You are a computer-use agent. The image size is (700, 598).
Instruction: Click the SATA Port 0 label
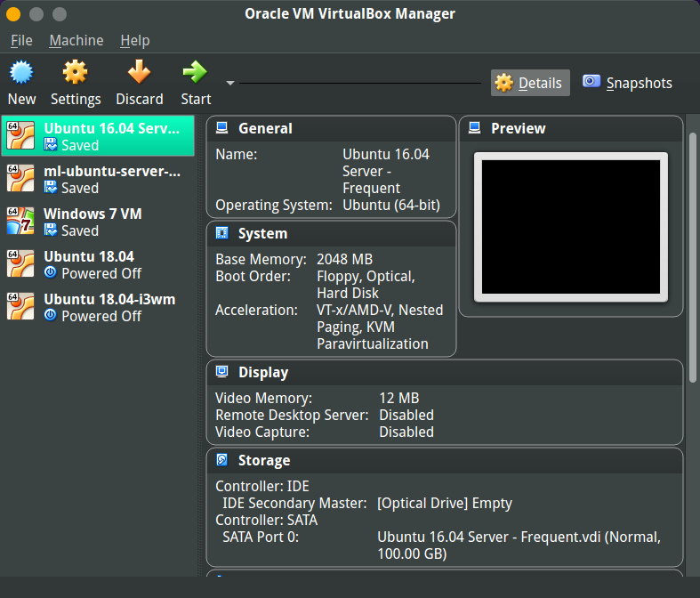pyautogui.click(x=261, y=537)
